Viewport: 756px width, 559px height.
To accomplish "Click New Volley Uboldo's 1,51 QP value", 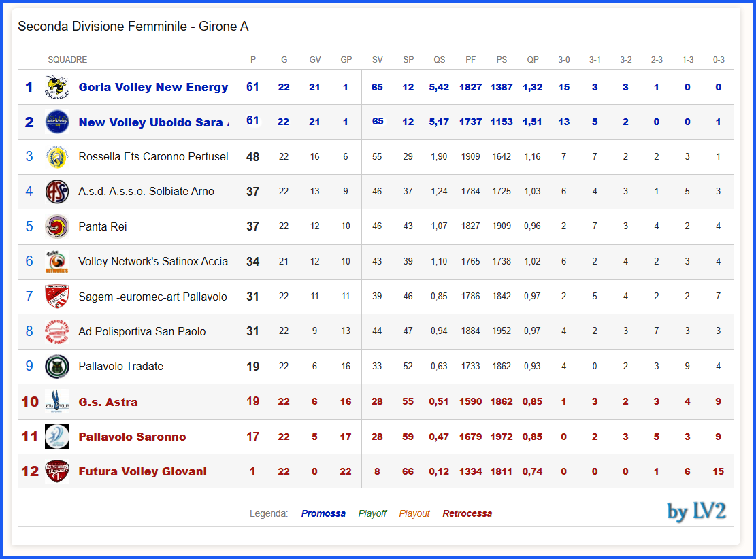I will [532, 122].
